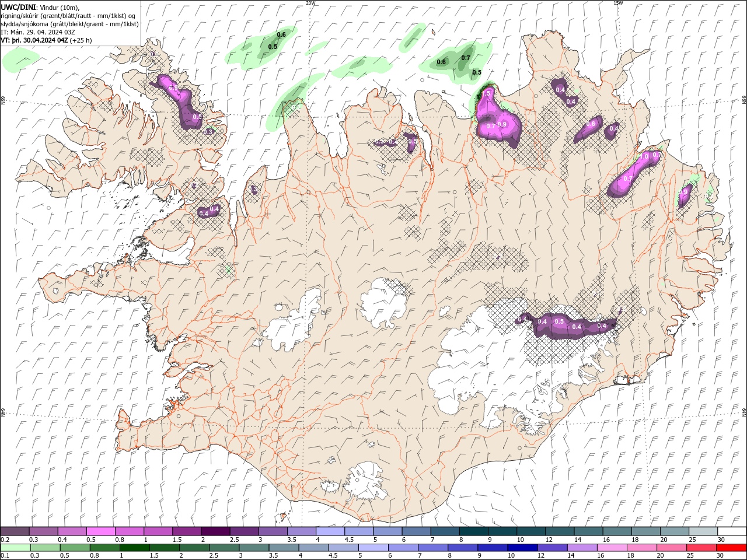Viewport: 747px width, 560px height.
Task: Click the 4.5 label in the snow legend row
Action: coord(349,540)
